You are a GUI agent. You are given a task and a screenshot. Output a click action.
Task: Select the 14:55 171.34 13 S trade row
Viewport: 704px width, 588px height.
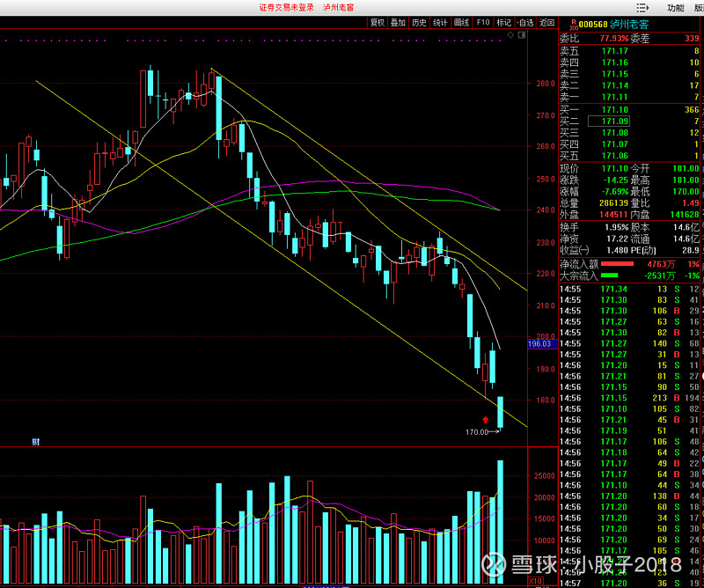pyautogui.click(x=629, y=290)
